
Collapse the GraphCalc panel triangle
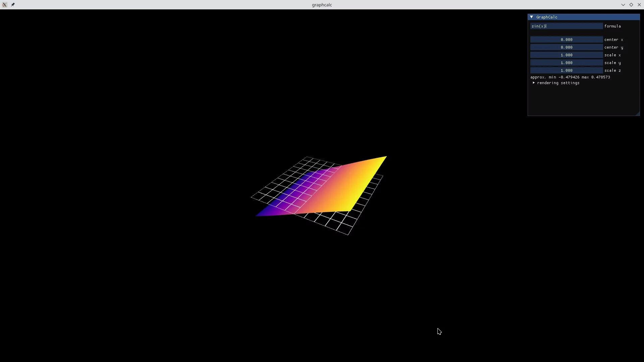tap(532, 17)
